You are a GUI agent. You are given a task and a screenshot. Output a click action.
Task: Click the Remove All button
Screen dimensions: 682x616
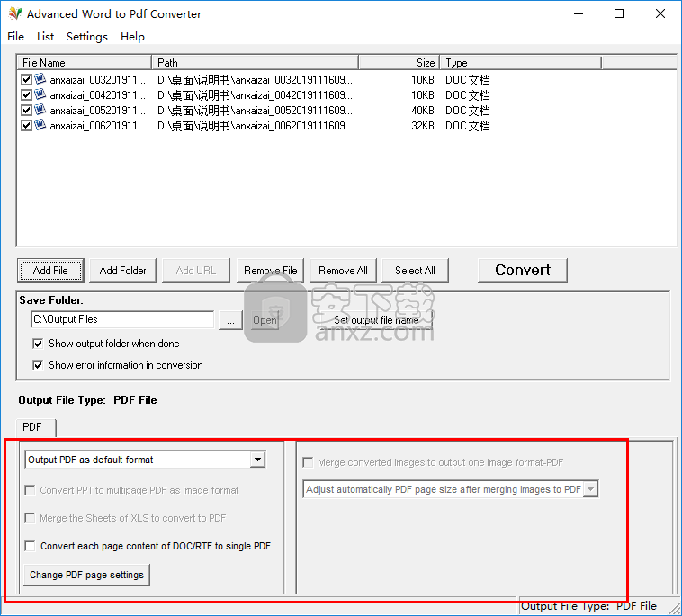343,271
